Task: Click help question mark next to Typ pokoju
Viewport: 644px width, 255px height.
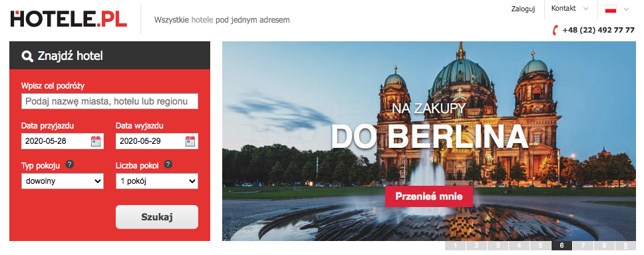Action: 70,164
